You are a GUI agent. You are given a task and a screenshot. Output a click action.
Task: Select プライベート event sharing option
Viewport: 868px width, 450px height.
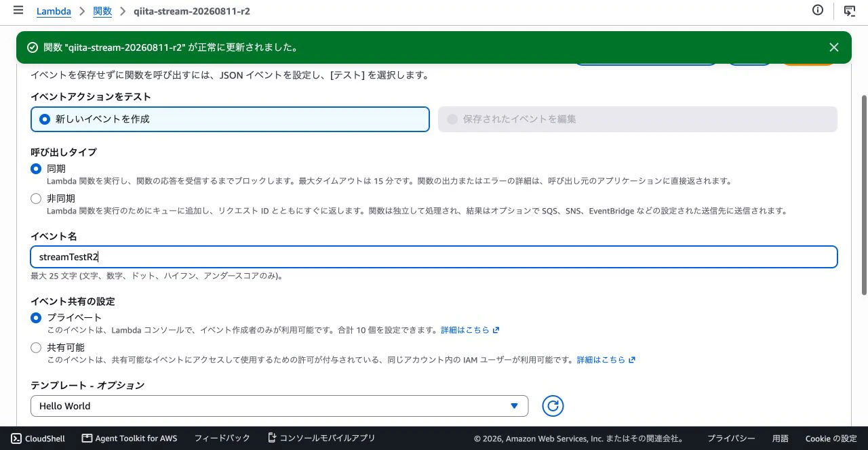(x=36, y=318)
